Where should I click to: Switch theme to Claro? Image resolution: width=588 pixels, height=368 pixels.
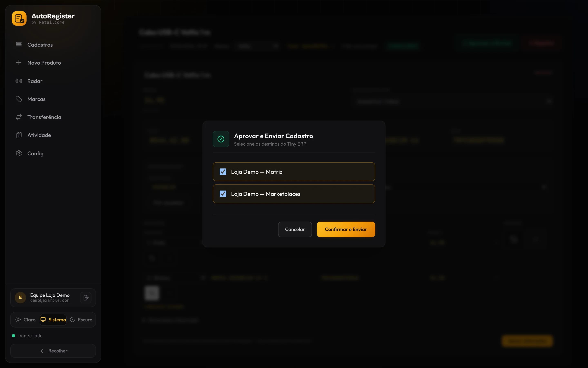click(26, 320)
